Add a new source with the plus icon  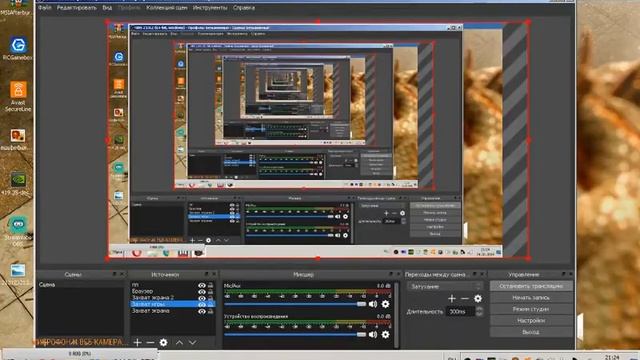point(138,342)
